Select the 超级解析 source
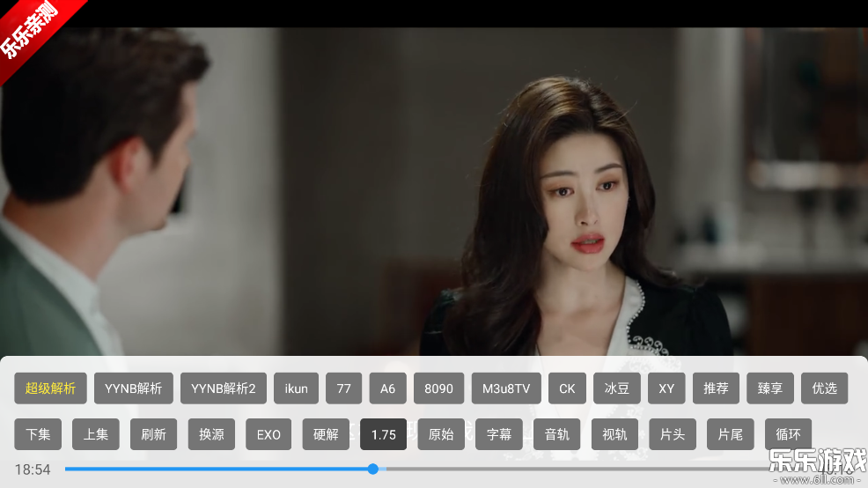 [50, 388]
